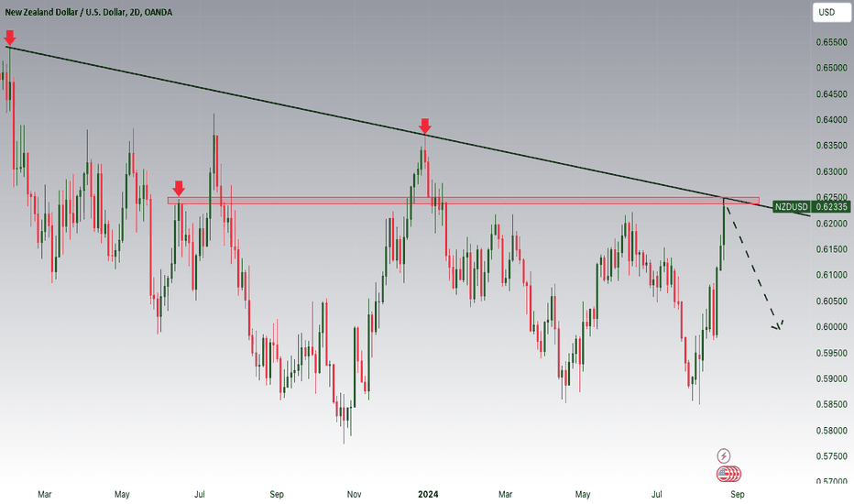The width and height of the screenshot is (854, 504).
Task: Click the 0.63500 price axis label
Action: pyautogui.click(x=831, y=146)
